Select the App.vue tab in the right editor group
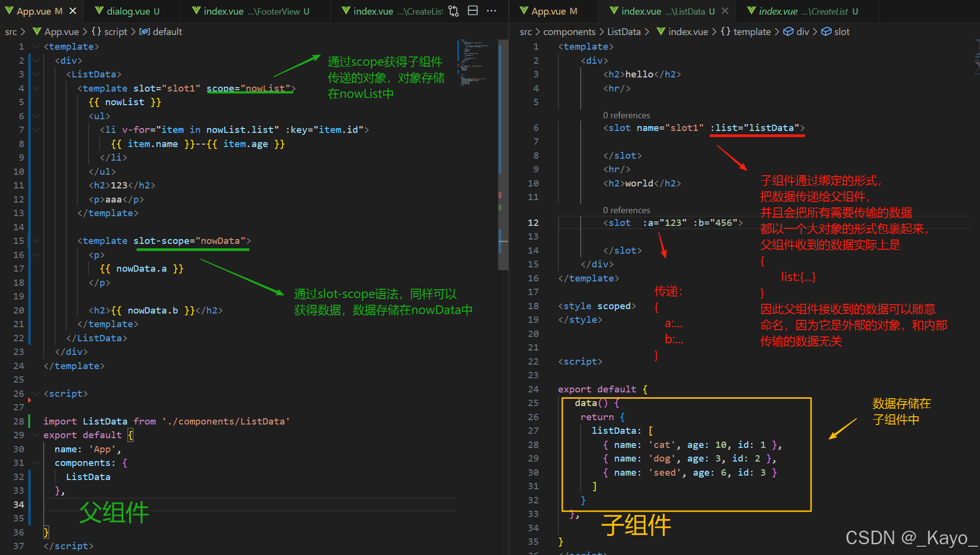Screen dimensions: 980x555 click(x=554, y=11)
